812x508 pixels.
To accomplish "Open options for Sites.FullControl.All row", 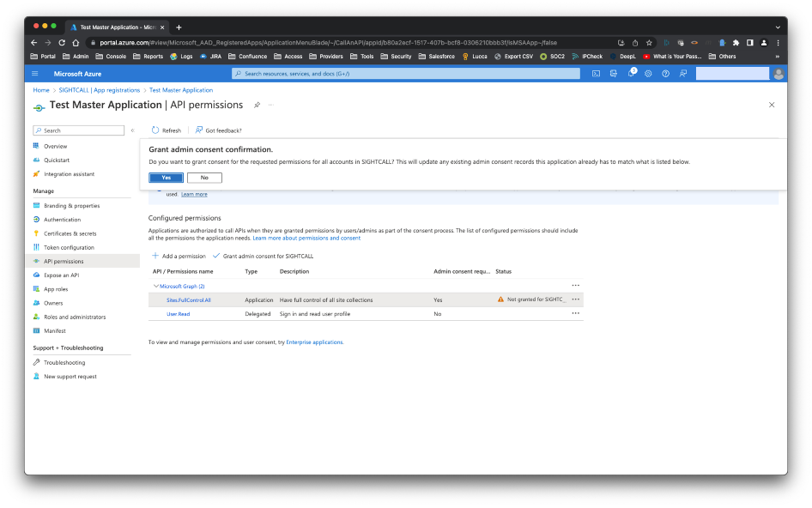I will (575, 299).
